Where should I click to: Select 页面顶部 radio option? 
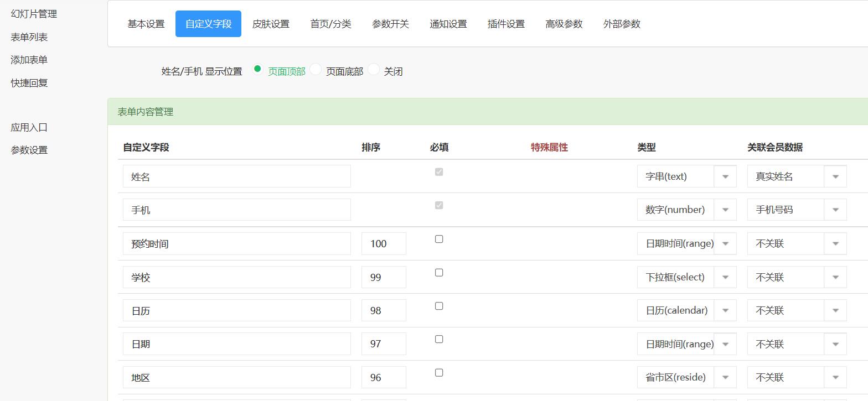pos(257,69)
